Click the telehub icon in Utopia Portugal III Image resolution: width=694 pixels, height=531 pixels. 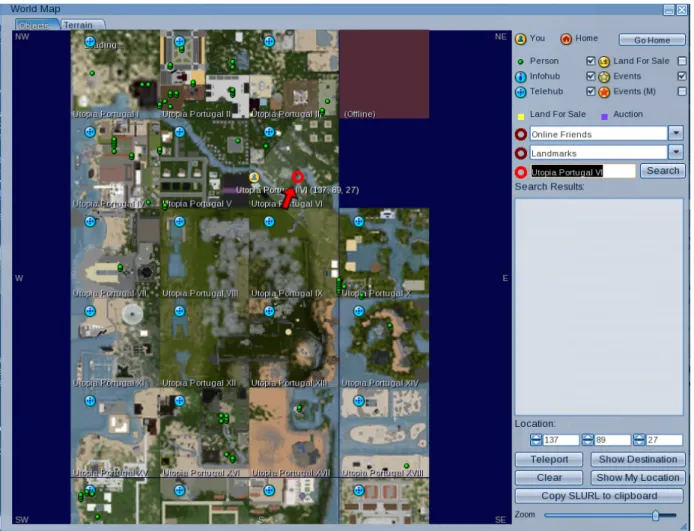[x=269, y=42]
